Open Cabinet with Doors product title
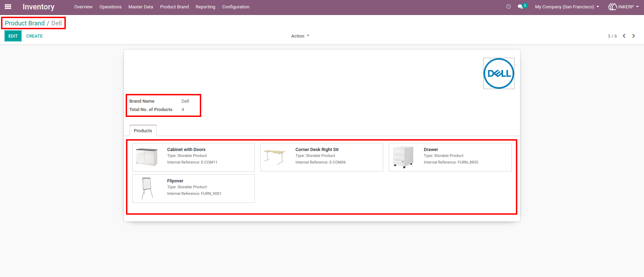 click(186, 149)
